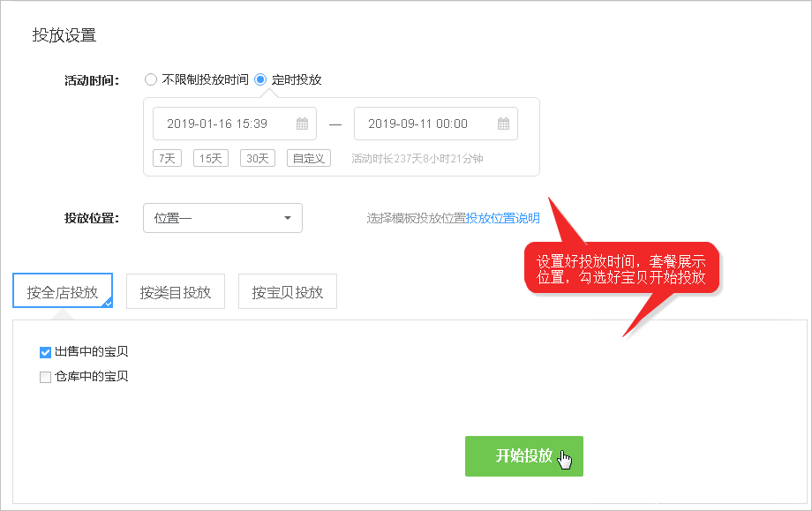Choose the 7天 duration button
The width and height of the screenshot is (812, 511).
click(168, 158)
